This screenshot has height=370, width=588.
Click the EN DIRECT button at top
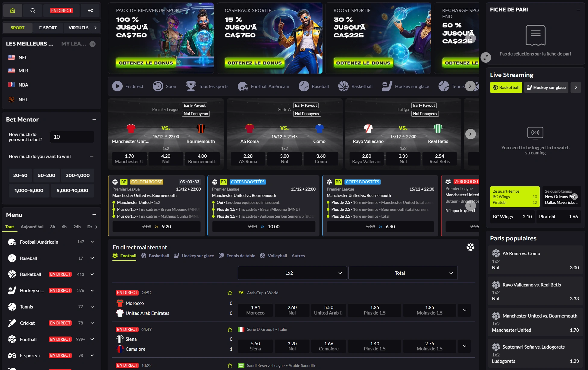(x=61, y=11)
